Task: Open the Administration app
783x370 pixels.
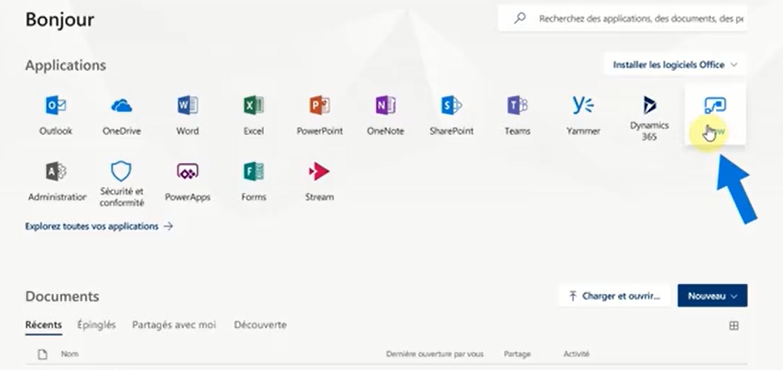Action: pyautogui.click(x=56, y=182)
